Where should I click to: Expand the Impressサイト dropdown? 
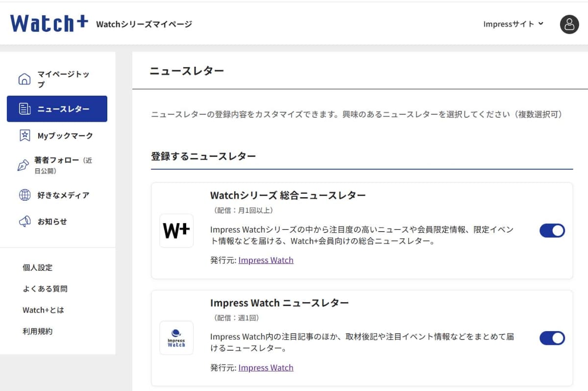click(514, 24)
